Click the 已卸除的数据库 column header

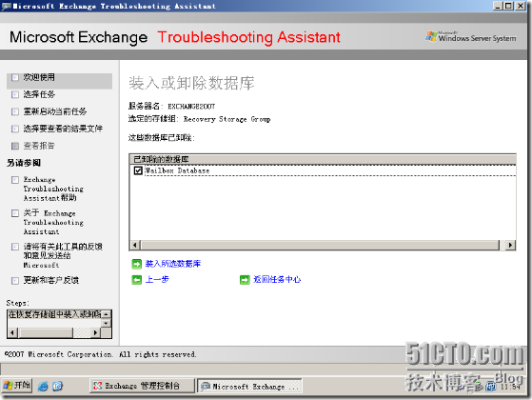point(323,159)
